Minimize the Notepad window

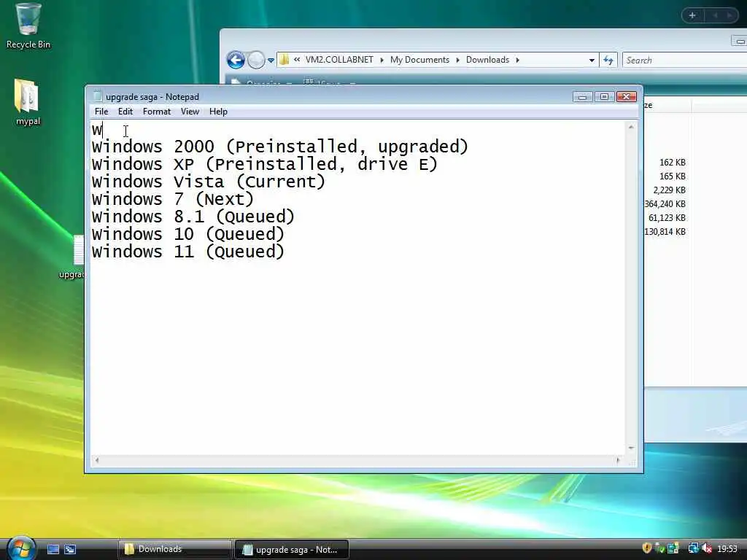pos(582,97)
